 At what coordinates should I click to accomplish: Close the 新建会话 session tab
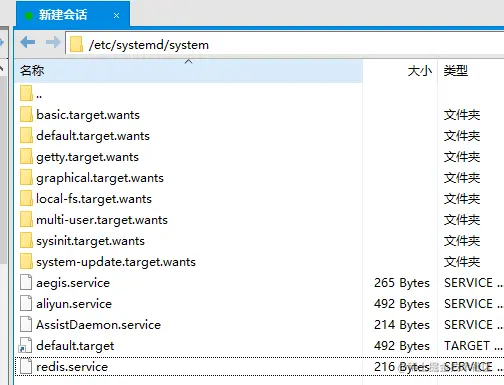tap(116, 15)
